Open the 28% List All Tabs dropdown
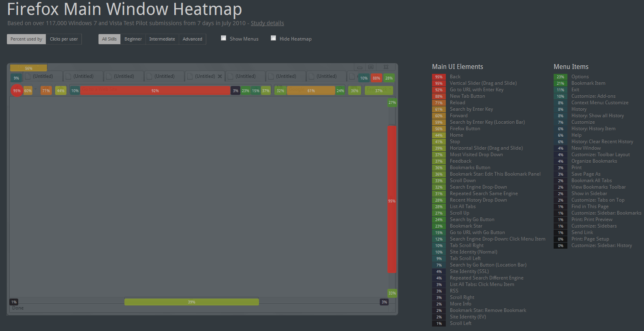This screenshot has height=331, width=644. coord(389,78)
